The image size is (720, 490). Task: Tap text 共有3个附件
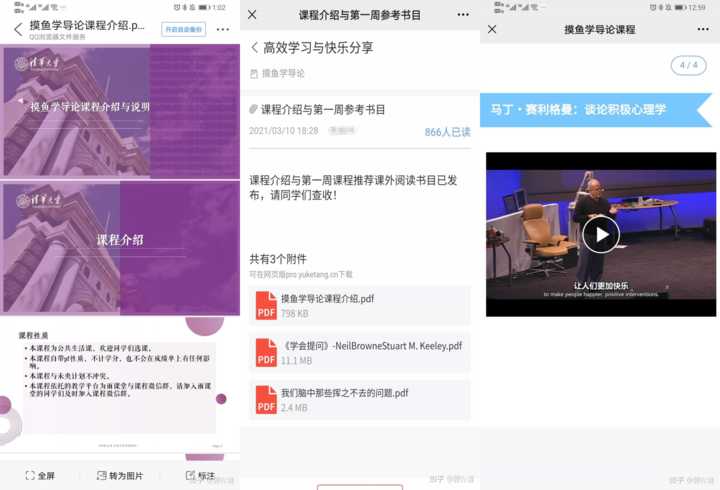pyautogui.click(x=278, y=259)
